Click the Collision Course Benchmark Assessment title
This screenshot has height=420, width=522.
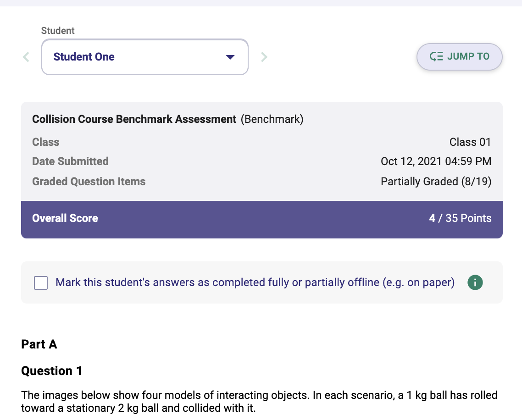click(134, 119)
